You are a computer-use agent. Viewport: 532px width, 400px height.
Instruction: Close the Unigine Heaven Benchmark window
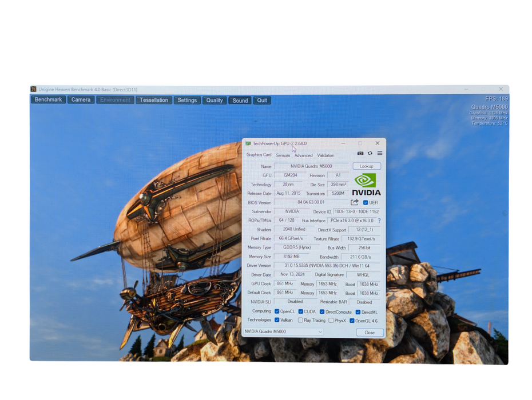[501, 89]
